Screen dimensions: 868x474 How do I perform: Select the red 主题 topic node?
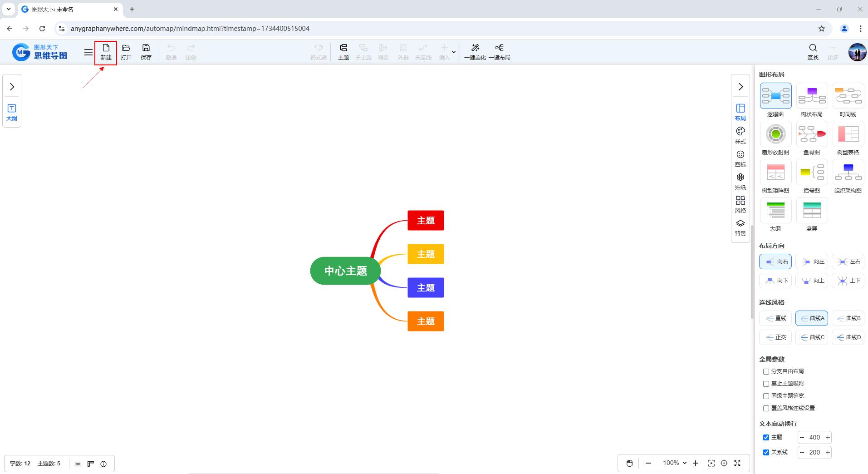point(426,221)
